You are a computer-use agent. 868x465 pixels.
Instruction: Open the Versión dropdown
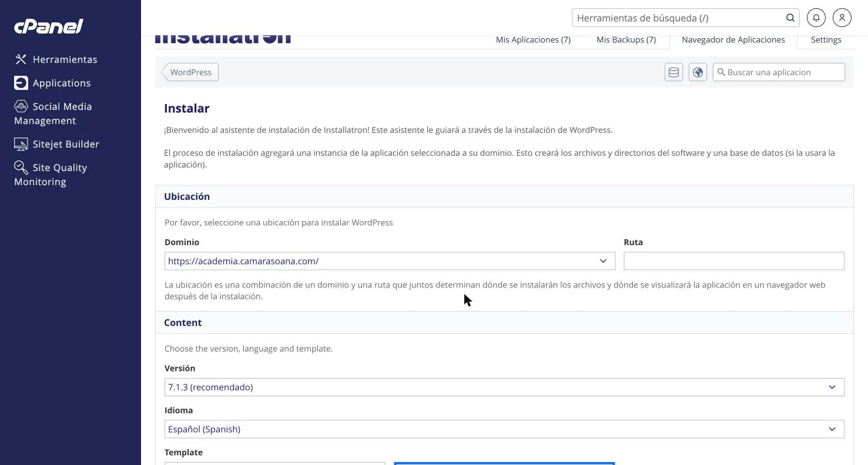[504, 387]
